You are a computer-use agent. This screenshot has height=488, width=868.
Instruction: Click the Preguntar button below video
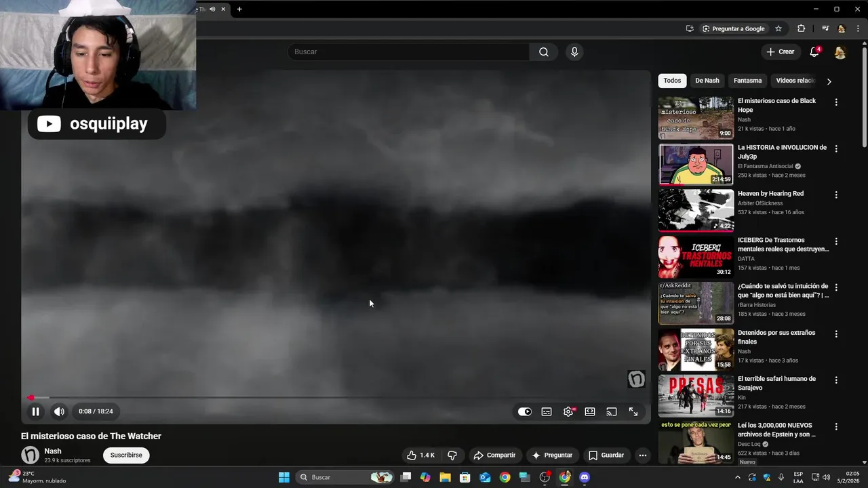click(552, 455)
